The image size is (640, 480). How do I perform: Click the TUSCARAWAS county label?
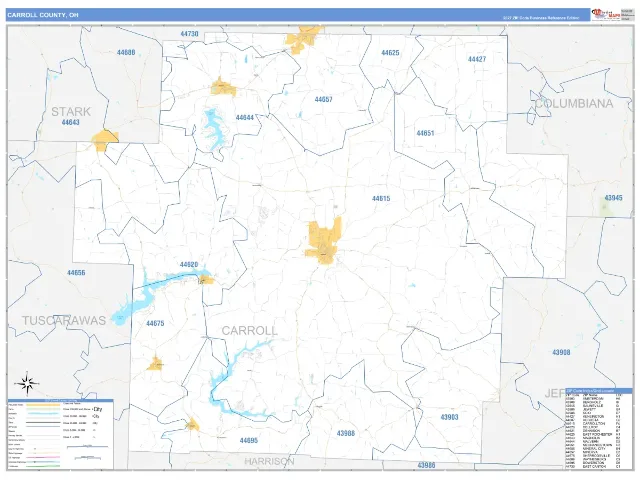(64, 321)
